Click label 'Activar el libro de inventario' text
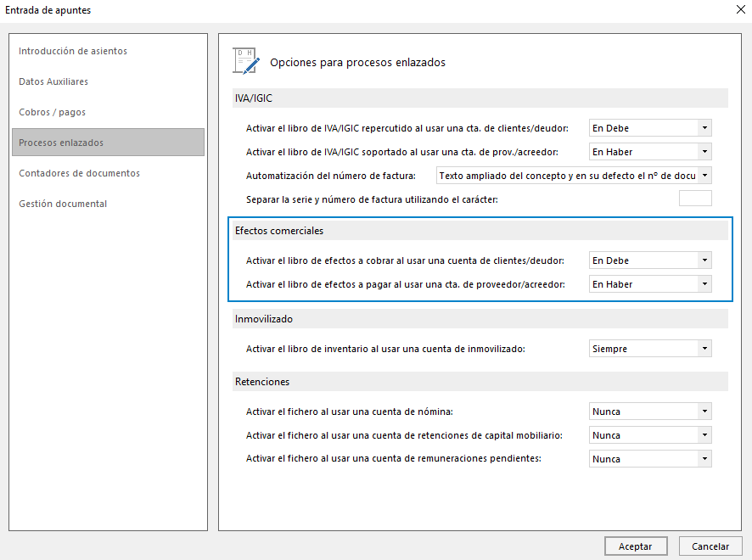Viewport: 752px width, 560px height. click(385, 349)
